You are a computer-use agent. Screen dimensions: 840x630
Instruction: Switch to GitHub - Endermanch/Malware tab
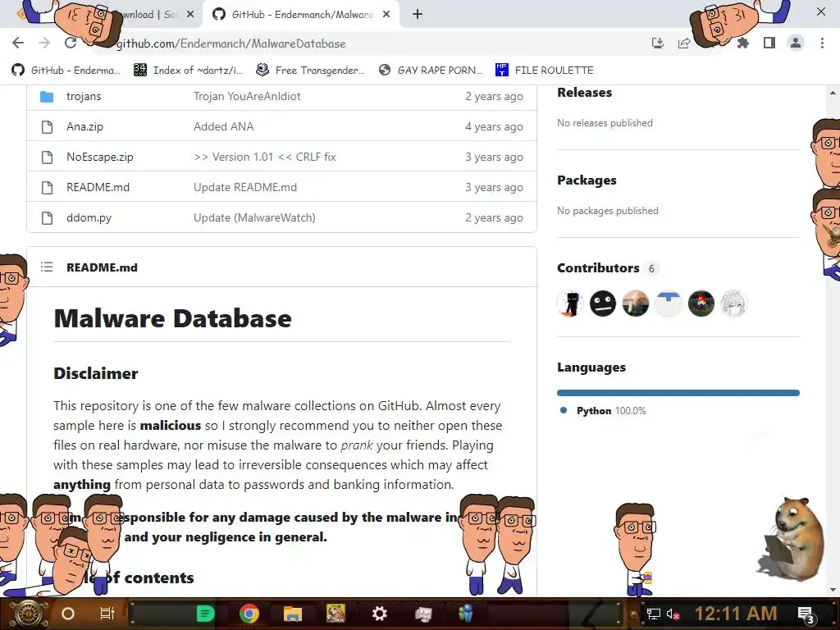pos(302,15)
